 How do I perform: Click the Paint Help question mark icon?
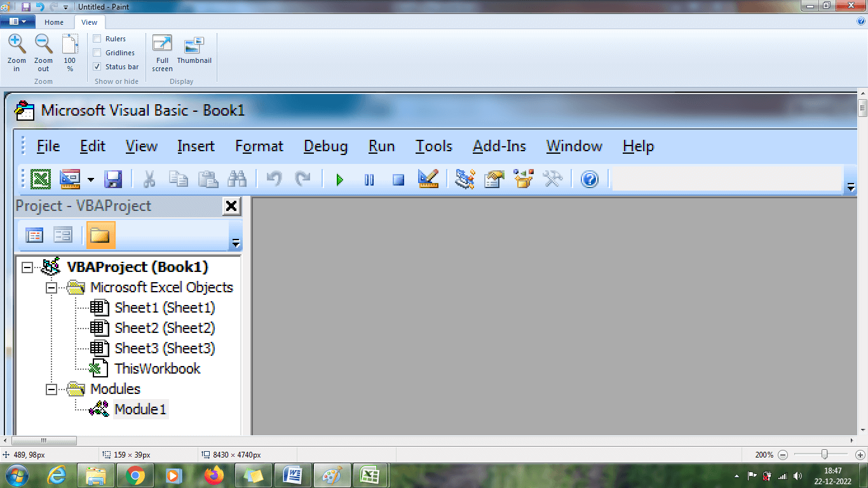coord(861,21)
